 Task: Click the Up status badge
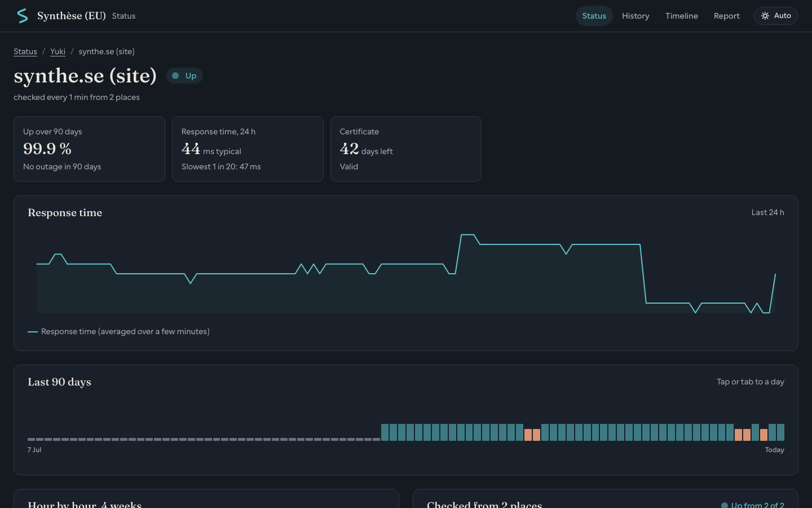[184, 76]
